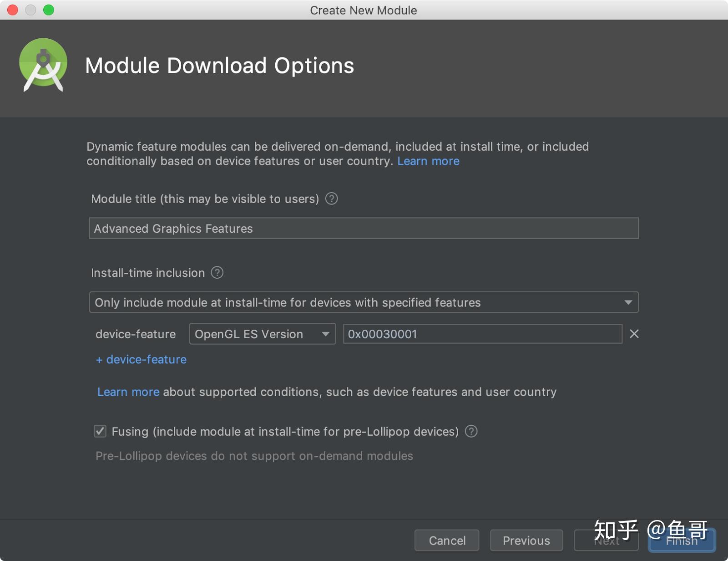The height and width of the screenshot is (561, 728).
Task: Add another condition via + device-feature
Action: coord(141,359)
